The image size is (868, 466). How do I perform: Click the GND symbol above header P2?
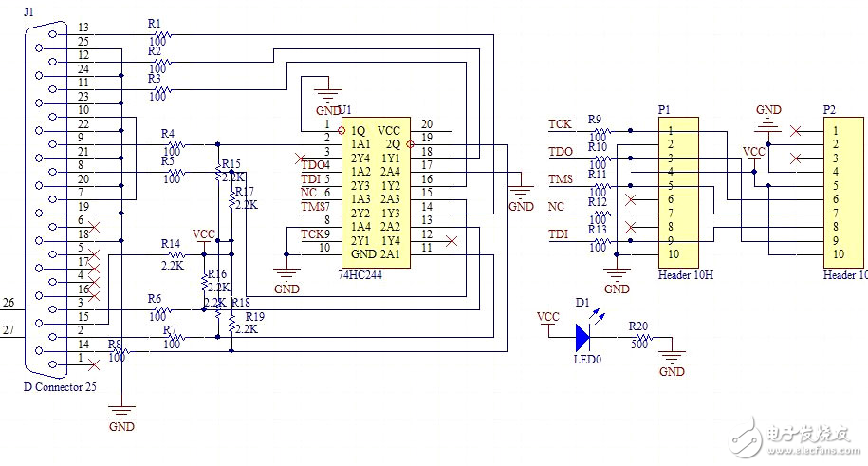768,120
